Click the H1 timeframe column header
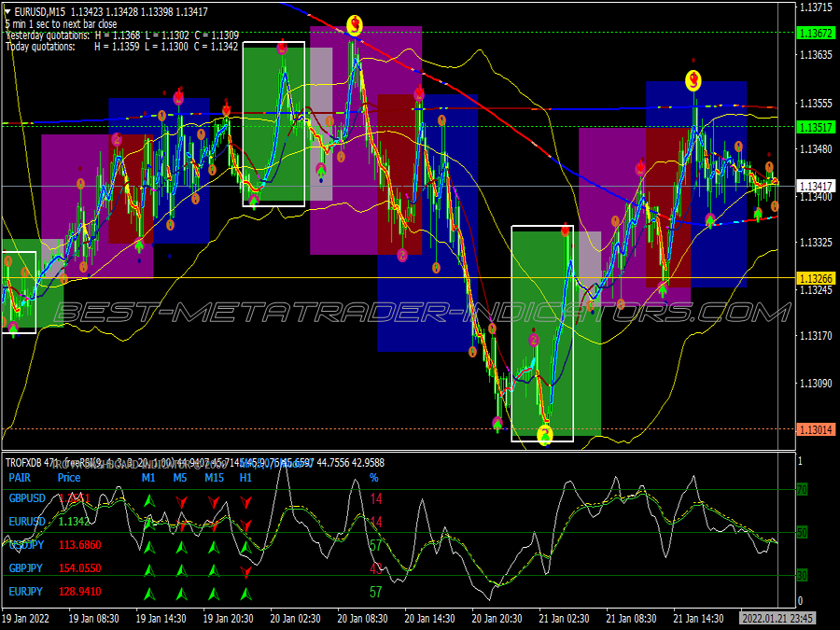The image size is (840, 630). coord(245,477)
